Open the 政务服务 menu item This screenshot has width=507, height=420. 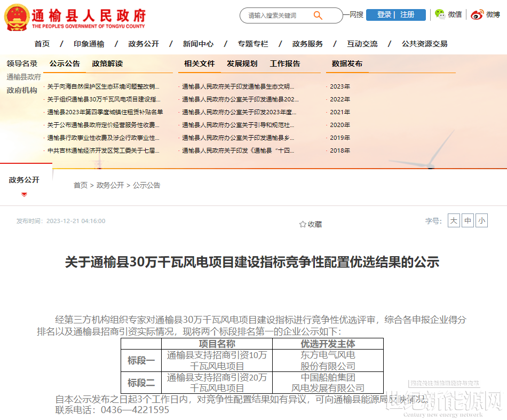point(307,44)
